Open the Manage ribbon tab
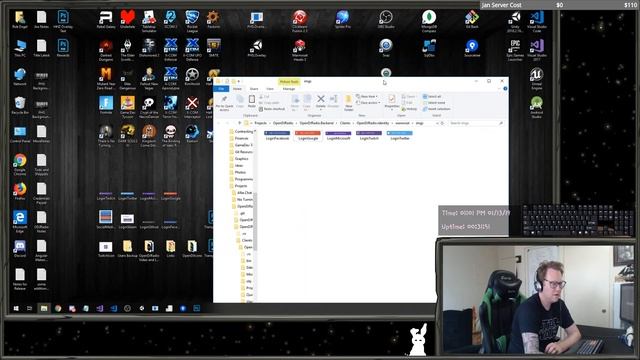640x360 pixels. tap(289, 89)
